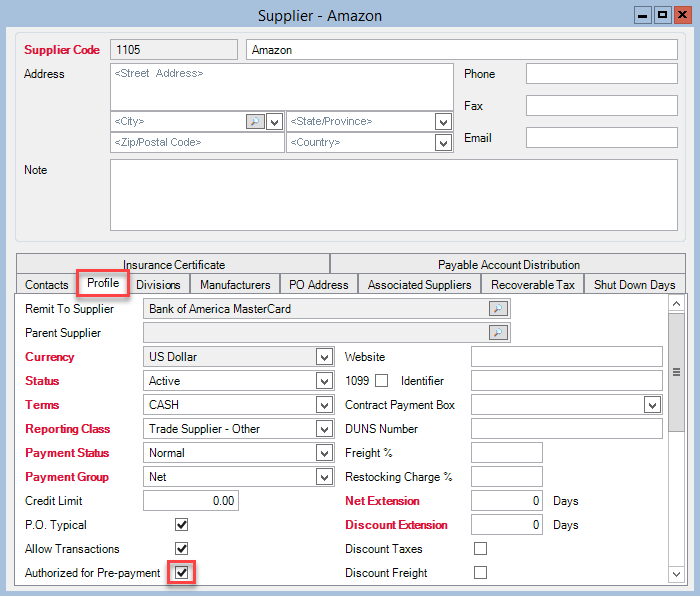Open the PO Address tab
Viewport: 700px width, 596px height.
click(319, 285)
